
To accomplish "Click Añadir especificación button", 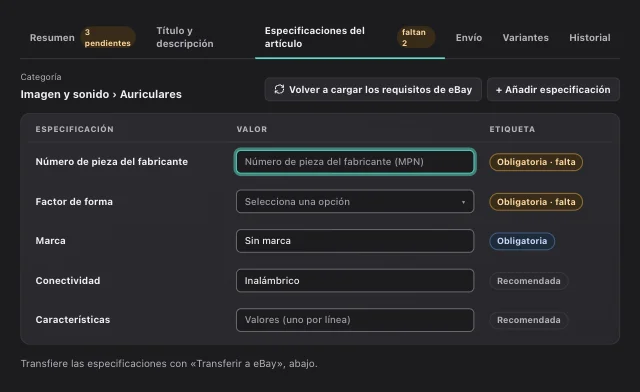I will pos(553,89).
